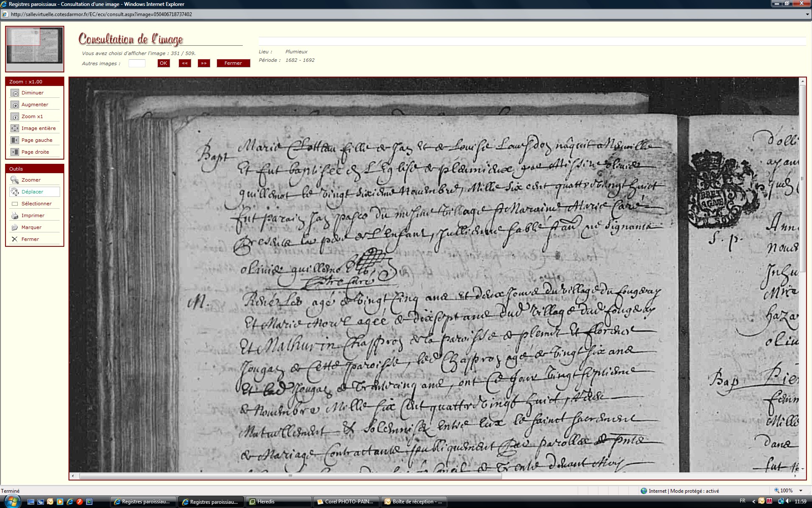Activate the Déplacer hand tool
812x508 pixels.
(15, 192)
